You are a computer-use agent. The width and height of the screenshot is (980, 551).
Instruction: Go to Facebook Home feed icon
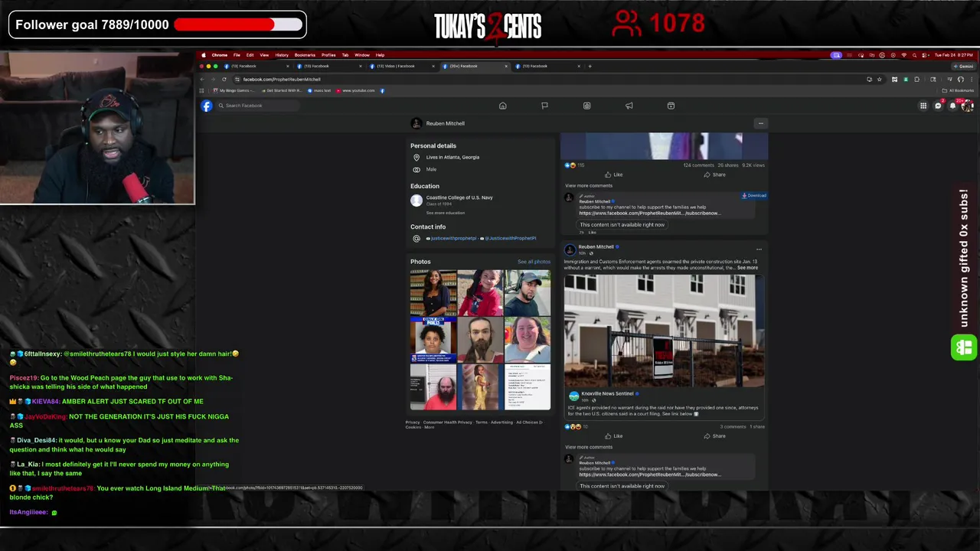click(503, 106)
